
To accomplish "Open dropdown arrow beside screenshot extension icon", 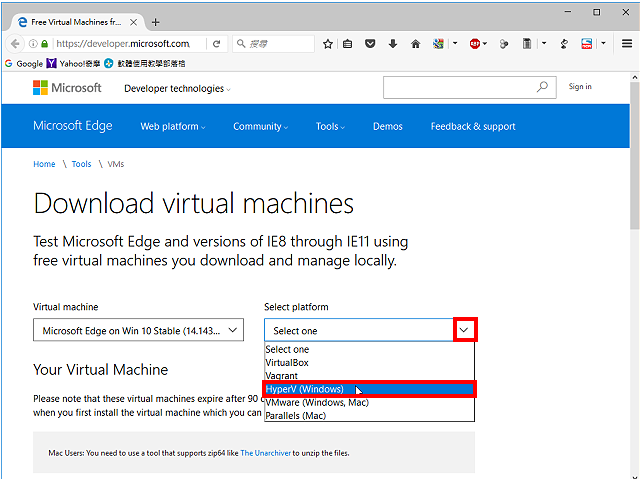I will (x=603, y=43).
